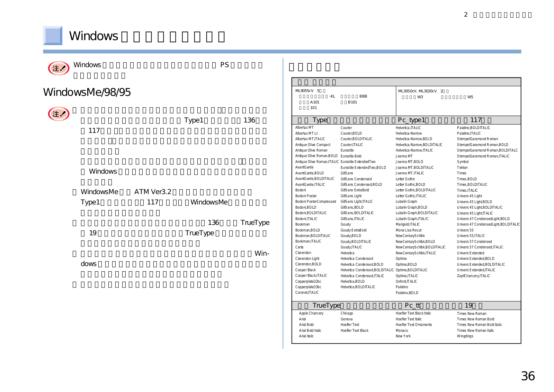
Task: Select font name 'GillSans ExtraBold'
Action: (355, 190)
